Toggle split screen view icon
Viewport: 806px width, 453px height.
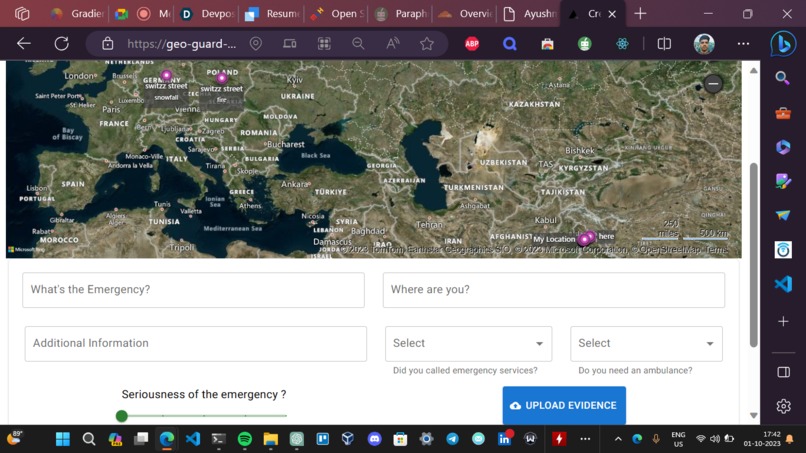click(664, 44)
